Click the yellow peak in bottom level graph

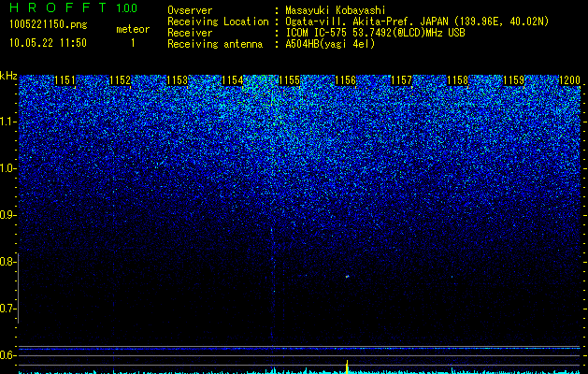[x=347, y=367]
